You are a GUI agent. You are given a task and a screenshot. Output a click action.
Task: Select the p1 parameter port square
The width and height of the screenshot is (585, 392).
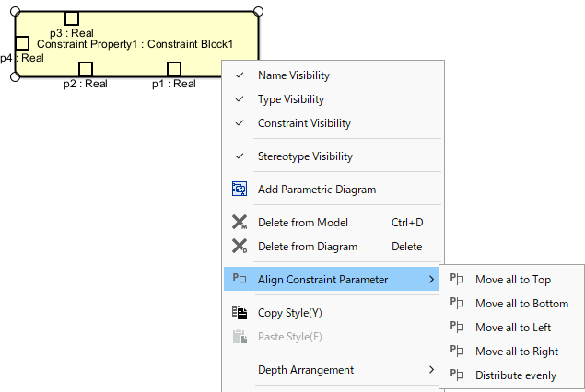pyautogui.click(x=174, y=69)
